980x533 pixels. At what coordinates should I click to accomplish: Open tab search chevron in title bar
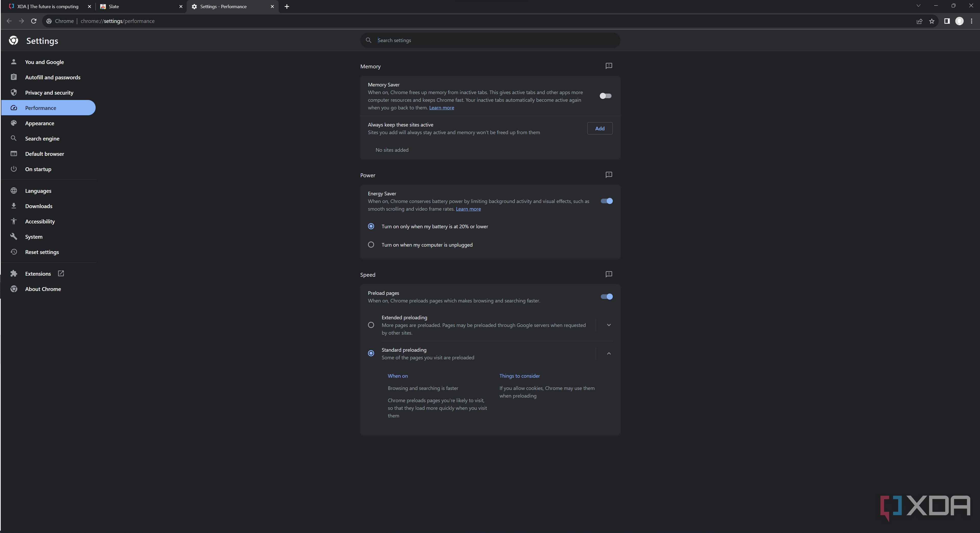918,6
